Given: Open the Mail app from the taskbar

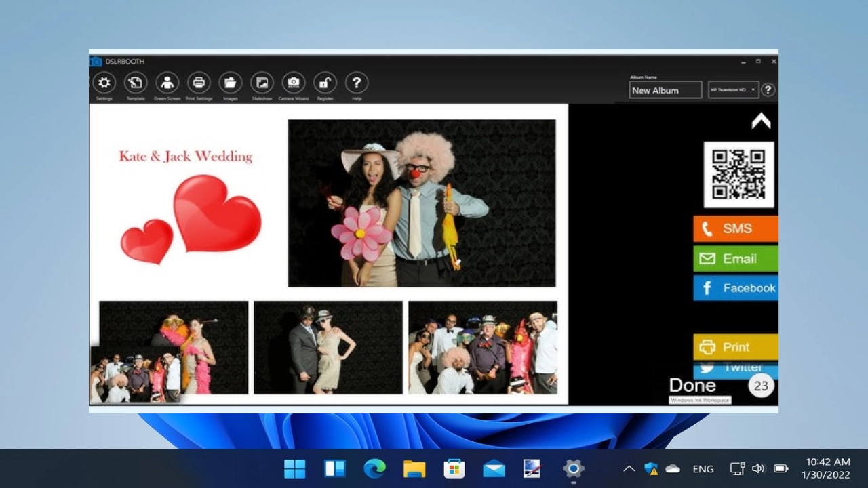Looking at the screenshot, I should (x=494, y=468).
